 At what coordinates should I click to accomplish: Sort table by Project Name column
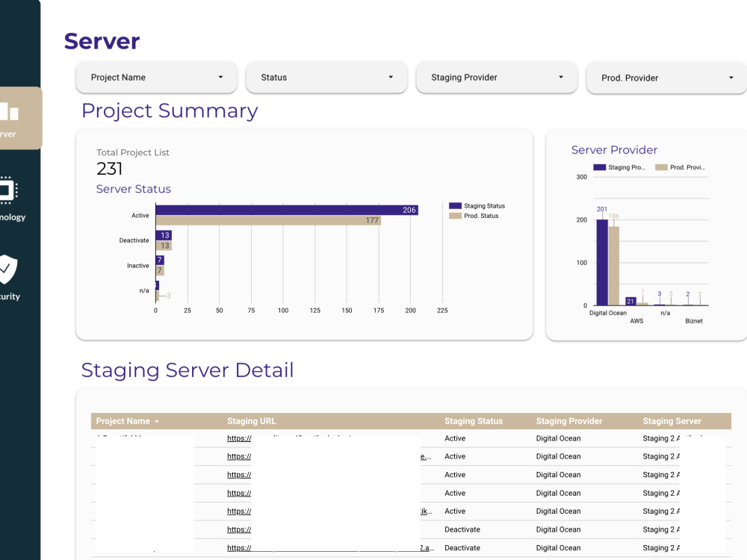[123, 421]
